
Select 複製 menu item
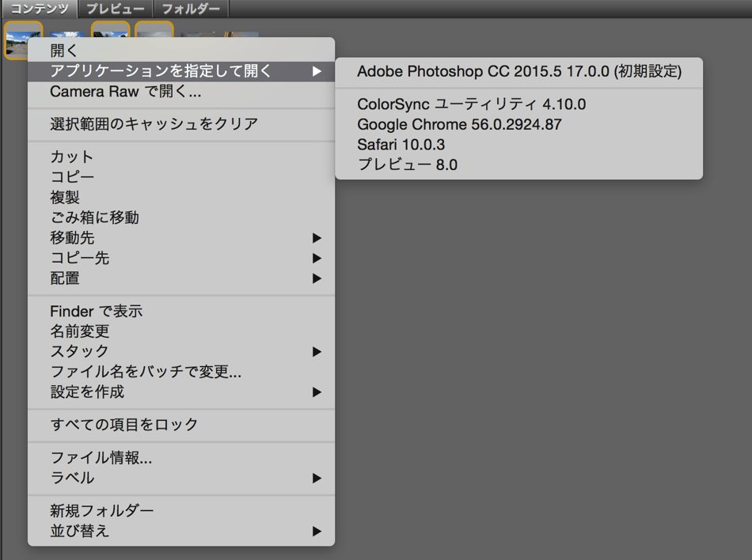coord(181,197)
